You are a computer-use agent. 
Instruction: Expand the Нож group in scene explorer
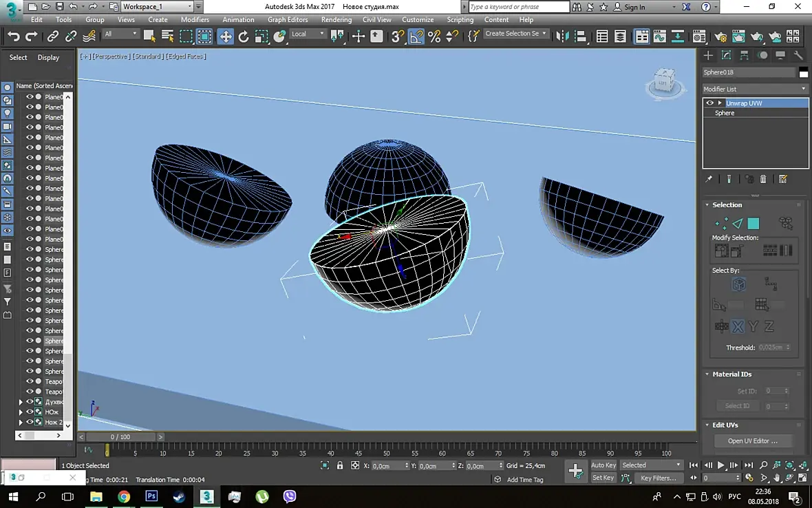coord(21,412)
